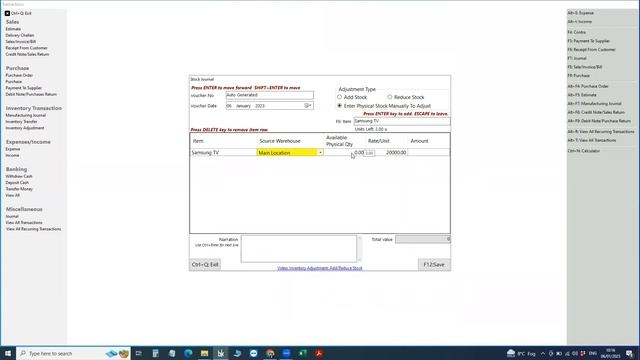Click the 20000.00 rate value
The image size is (640, 360).
[396, 153]
